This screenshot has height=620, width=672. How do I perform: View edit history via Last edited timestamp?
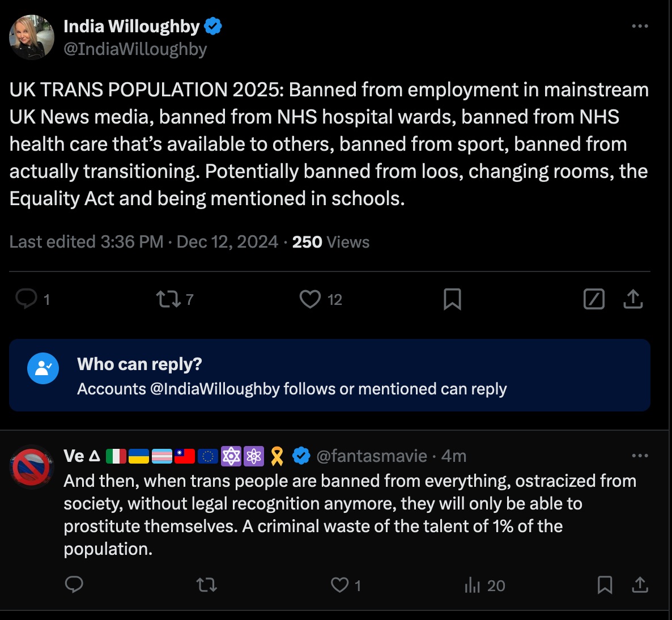pyautogui.click(x=86, y=242)
